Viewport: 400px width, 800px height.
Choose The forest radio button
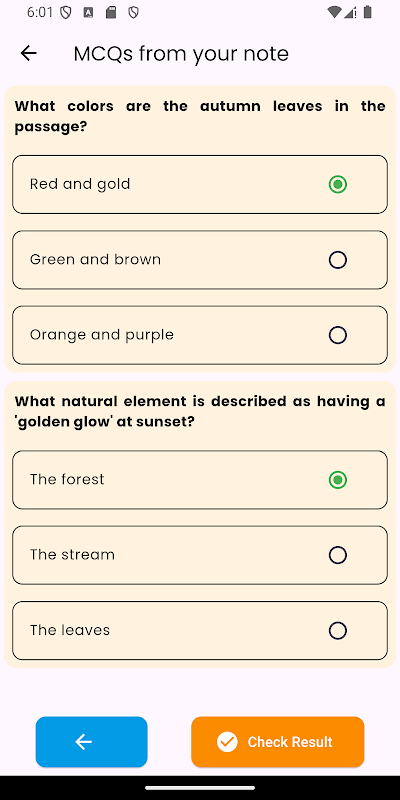click(338, 480)
